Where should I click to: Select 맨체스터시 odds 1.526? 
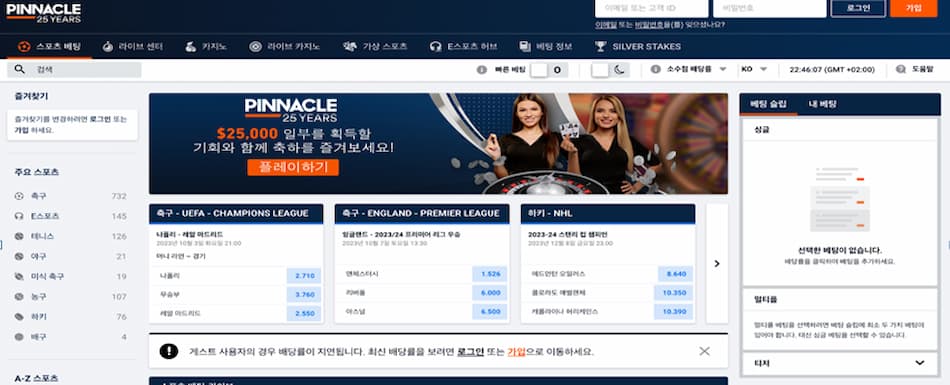click(x=490, y=274)
